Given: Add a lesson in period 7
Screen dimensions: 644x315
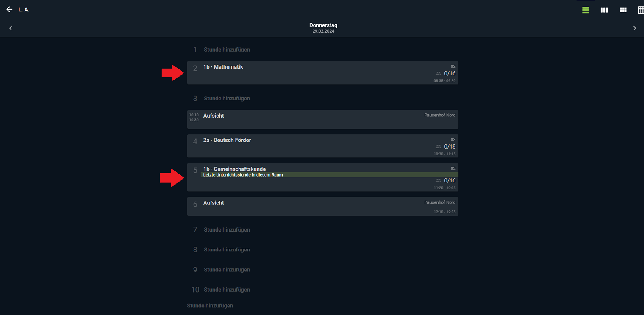Looking at the screenshot, I should point(227,229).
